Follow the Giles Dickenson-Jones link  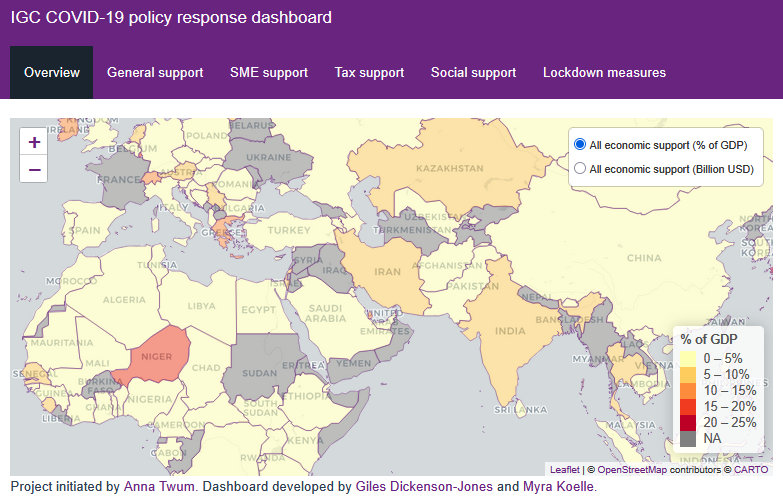[x=424, y=487]
